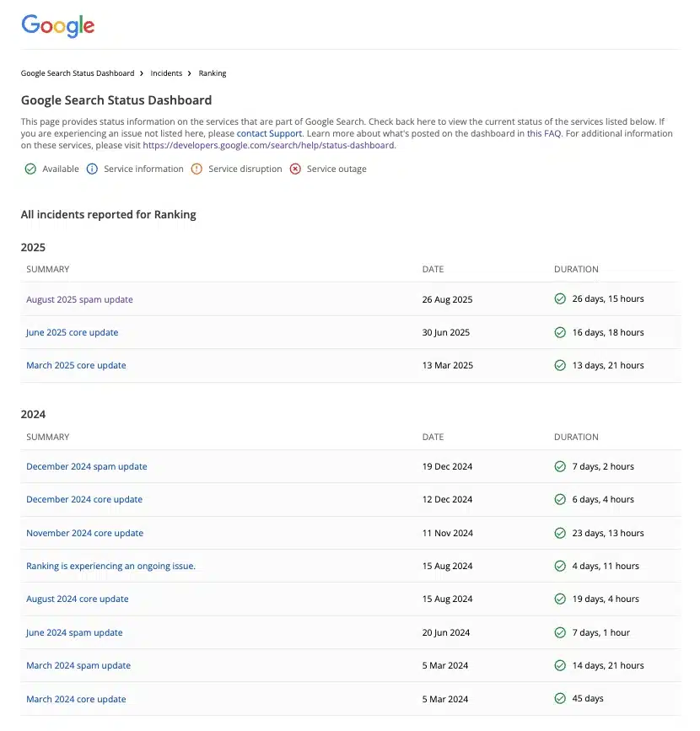
Task: Click the green Available status icon in legend
Action: (30, 169)
